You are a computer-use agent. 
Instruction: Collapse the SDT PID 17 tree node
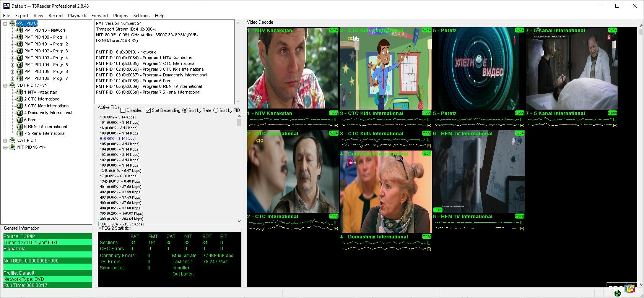[5, 86]
